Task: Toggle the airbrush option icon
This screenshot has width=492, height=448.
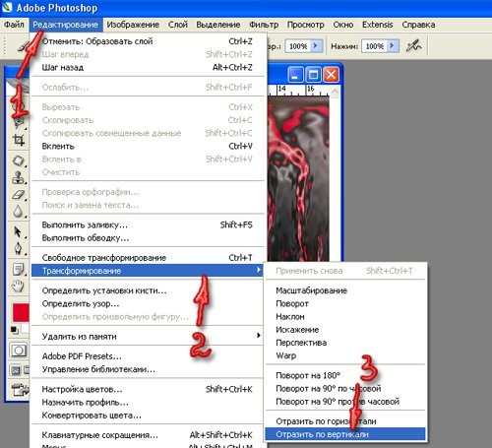Action: coord(413,46)
